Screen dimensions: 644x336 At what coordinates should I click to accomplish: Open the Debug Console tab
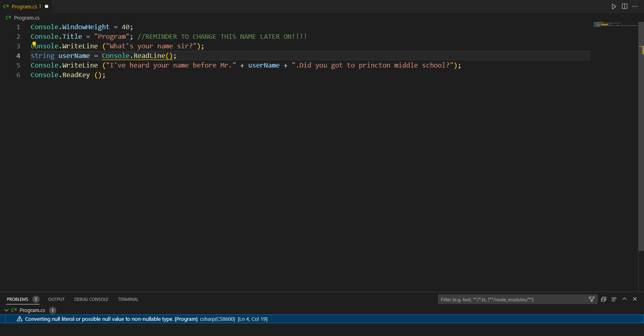coord(91,299)
